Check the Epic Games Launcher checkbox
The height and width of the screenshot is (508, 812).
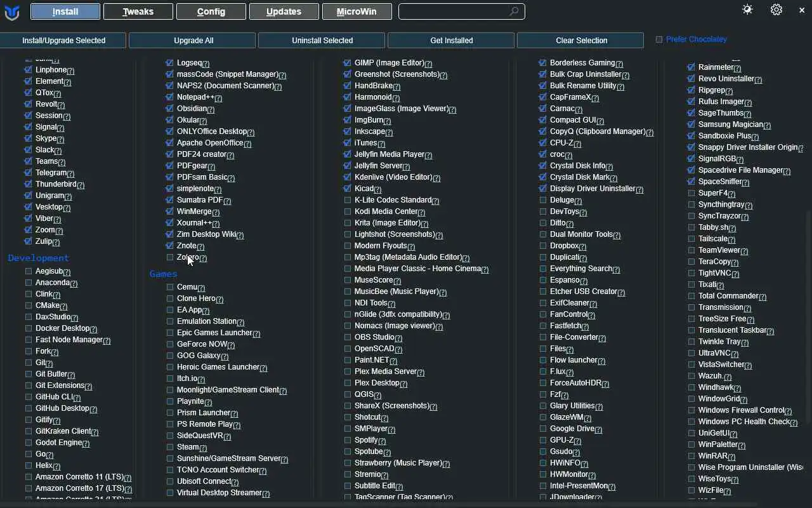(x=170, y=333)
